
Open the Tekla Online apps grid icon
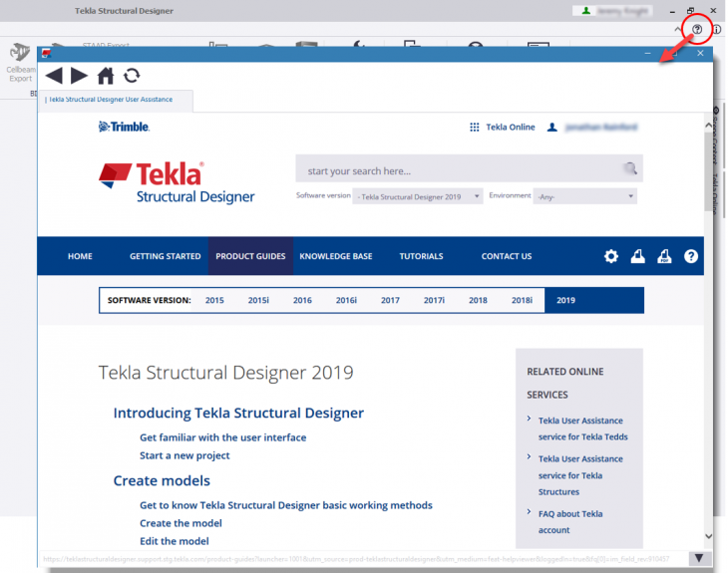(474, 128)
